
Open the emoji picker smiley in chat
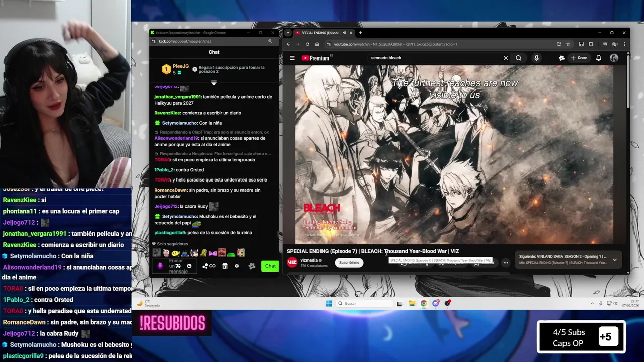pos(189,266)
